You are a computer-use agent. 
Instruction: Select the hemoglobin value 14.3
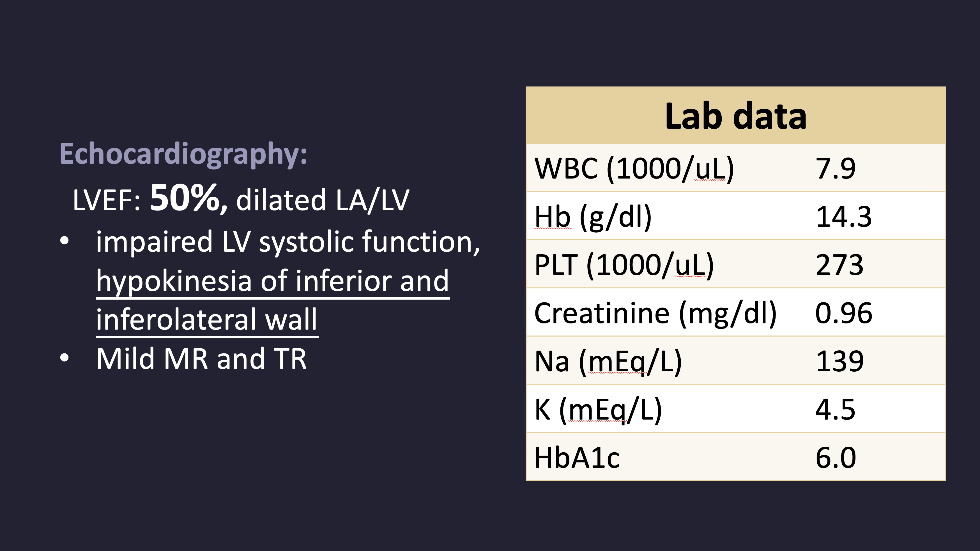click(843, 217)
